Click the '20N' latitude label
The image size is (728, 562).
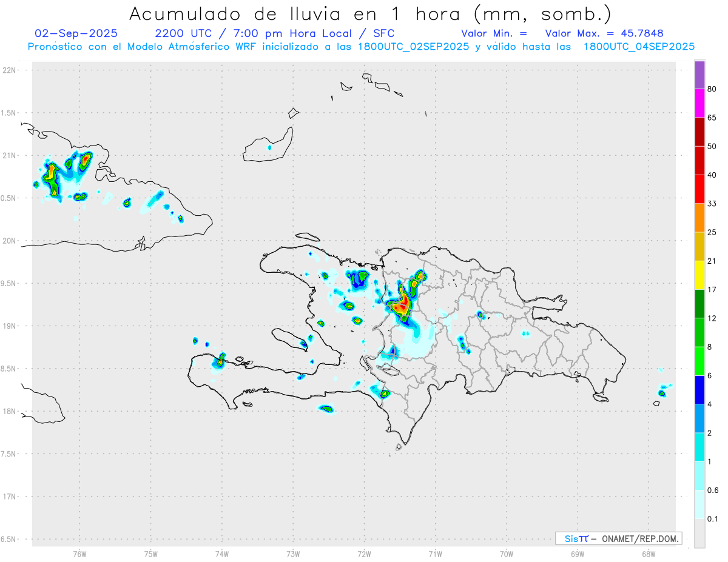coord(10,241)
